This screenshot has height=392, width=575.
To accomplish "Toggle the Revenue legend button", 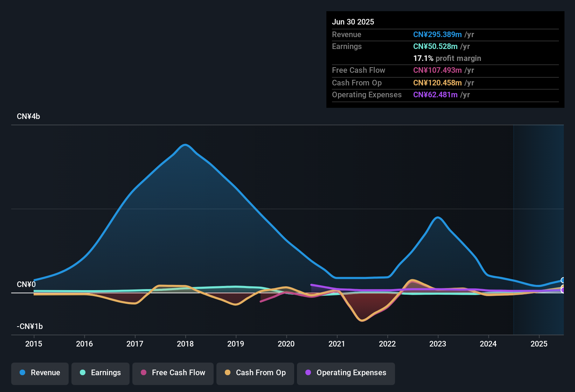I will tap(40, 373).
